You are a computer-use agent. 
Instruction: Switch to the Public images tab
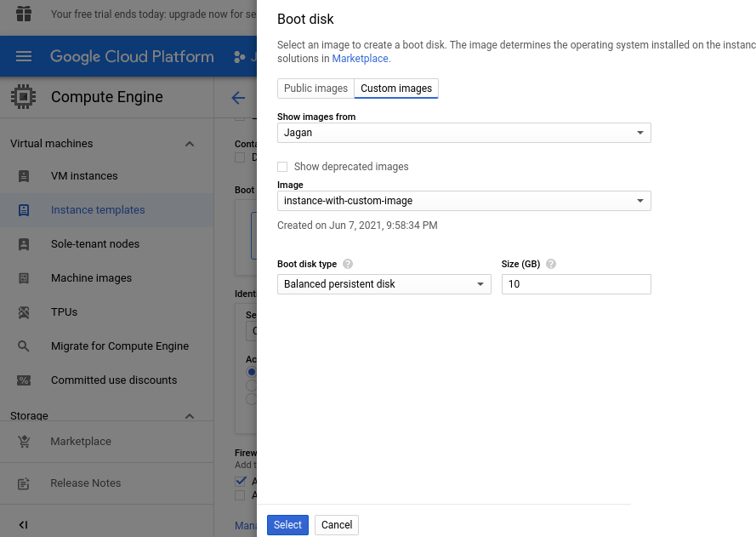point(315,89)
